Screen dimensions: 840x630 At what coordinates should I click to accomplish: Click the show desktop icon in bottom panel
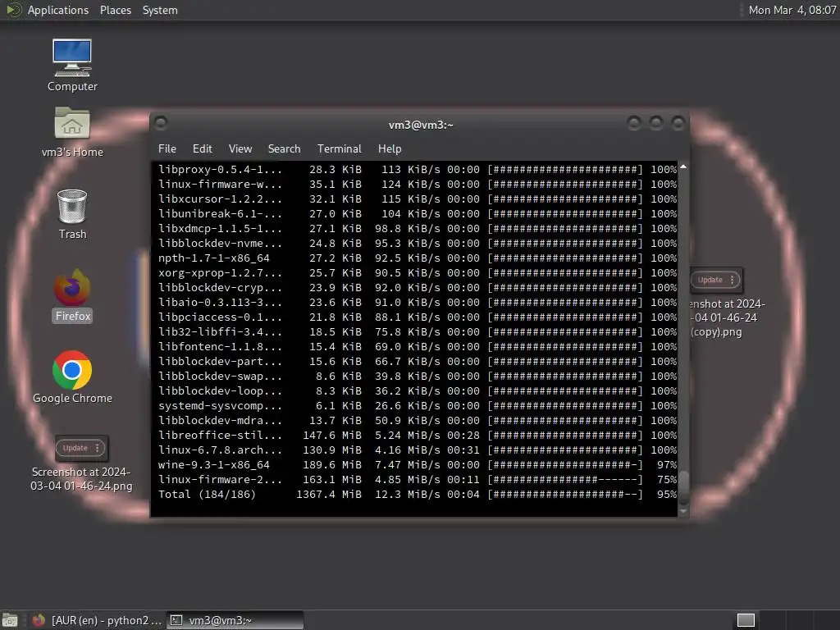pyautogui.click(x=10, y=620)
